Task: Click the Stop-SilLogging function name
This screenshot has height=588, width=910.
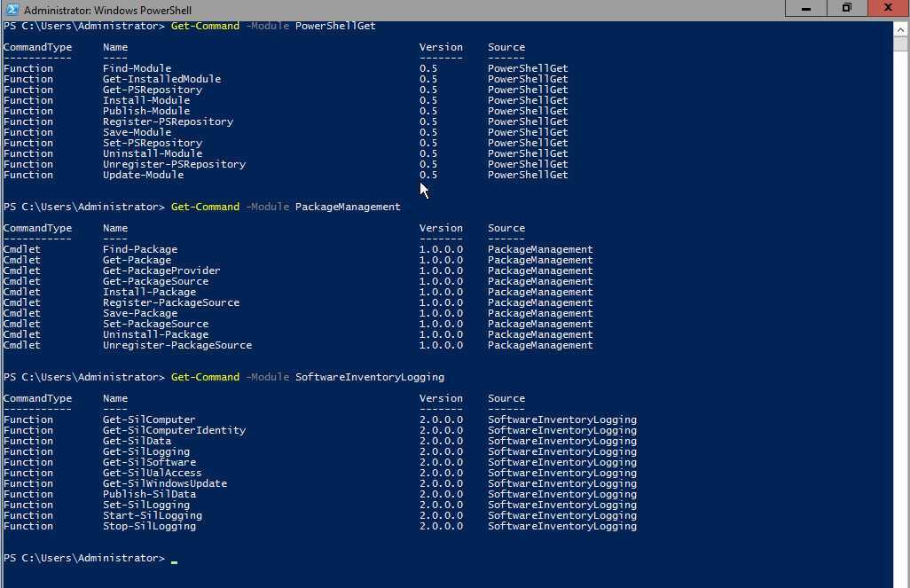Action: (x=149, y=526)
